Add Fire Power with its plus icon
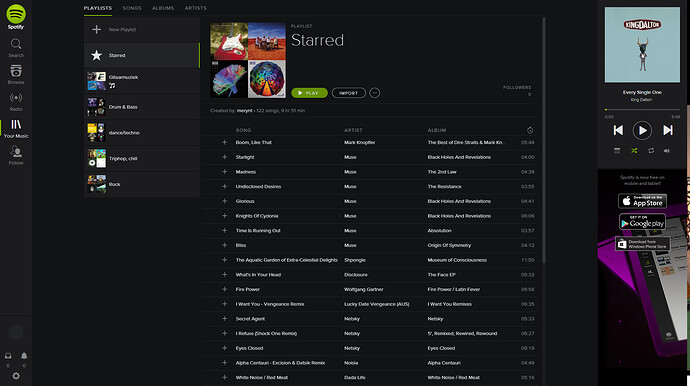This screenshot has height=386, width=690. [x=224, y=289]
